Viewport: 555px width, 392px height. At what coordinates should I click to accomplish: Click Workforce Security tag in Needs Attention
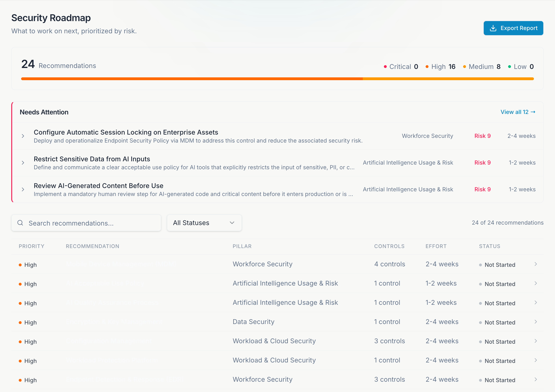pyautogui.click(x=427, y=136)
